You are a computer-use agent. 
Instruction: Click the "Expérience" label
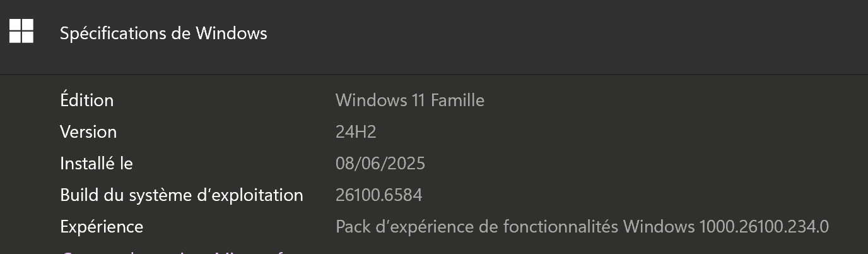[102, 226]
